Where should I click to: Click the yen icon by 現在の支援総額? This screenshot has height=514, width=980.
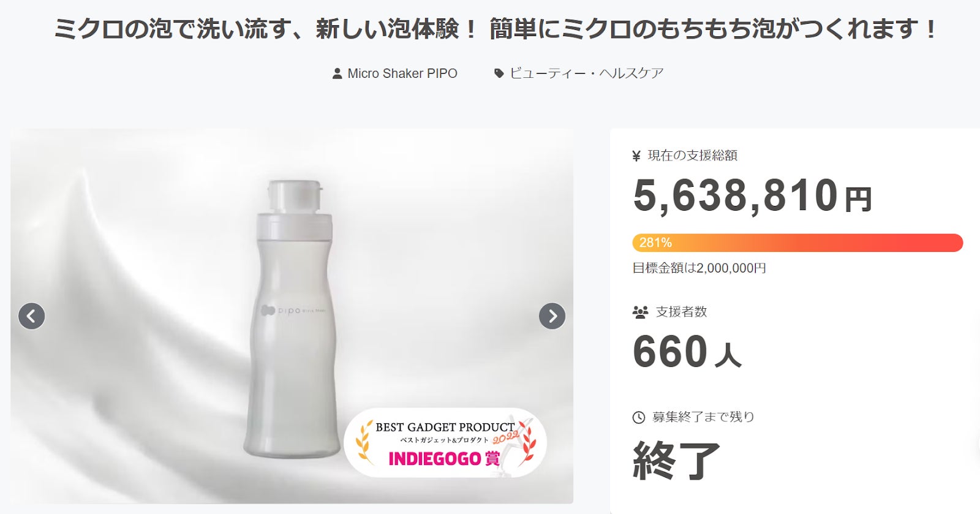tap(636, 156)
